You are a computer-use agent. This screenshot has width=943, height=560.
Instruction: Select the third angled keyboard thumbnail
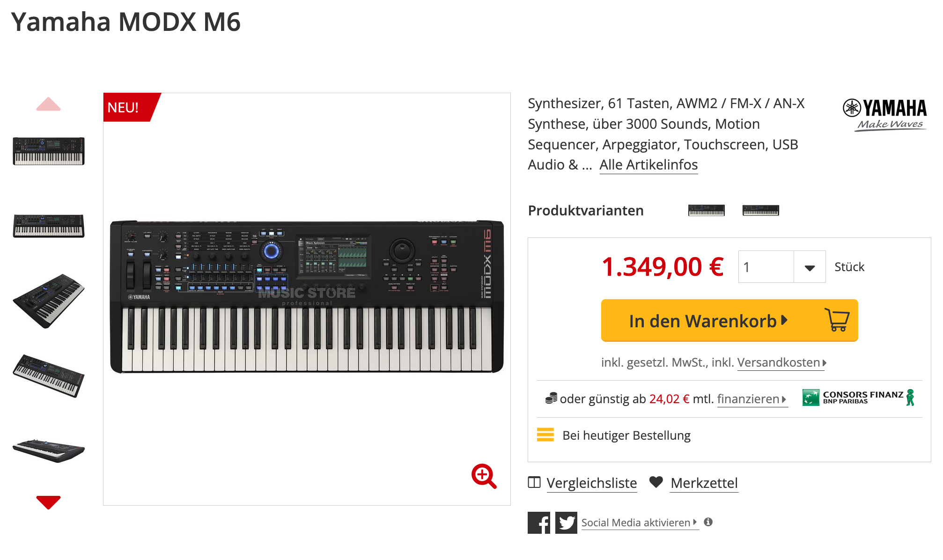(49, 301)
